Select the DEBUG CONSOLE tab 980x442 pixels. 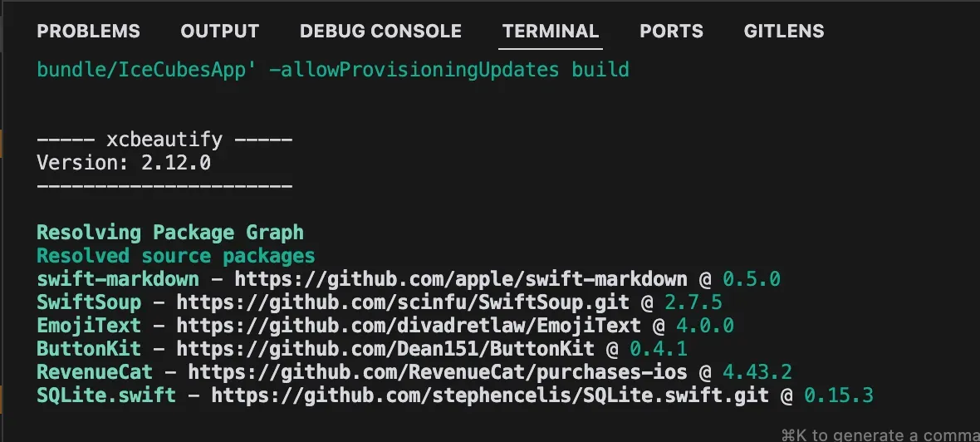(380, 32)
